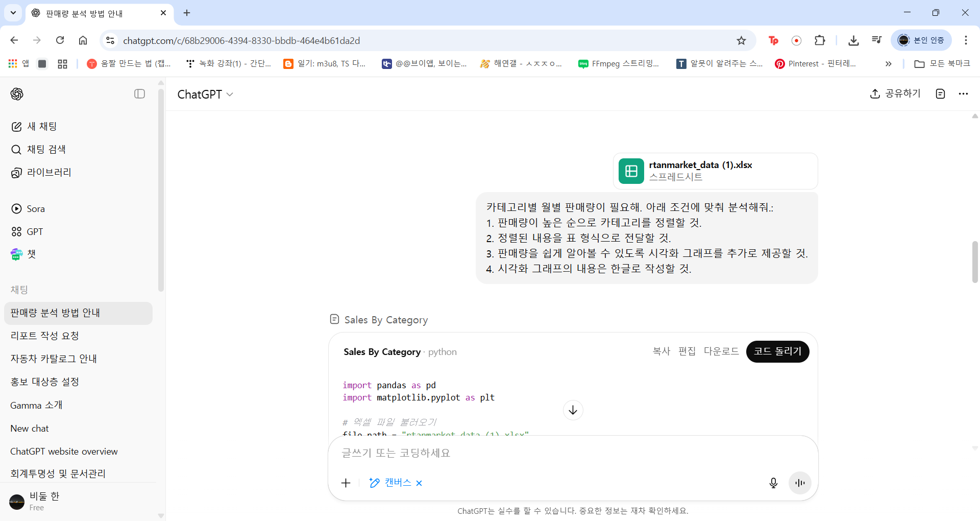
Task: View site information icon in address bar
Action: [110, 40]
